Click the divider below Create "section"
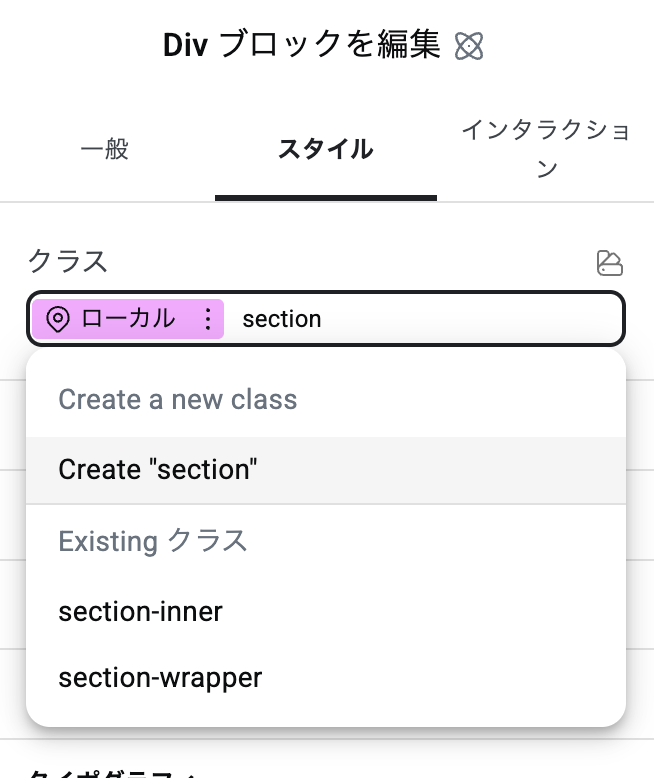654x778 pixels. [325, 504]
